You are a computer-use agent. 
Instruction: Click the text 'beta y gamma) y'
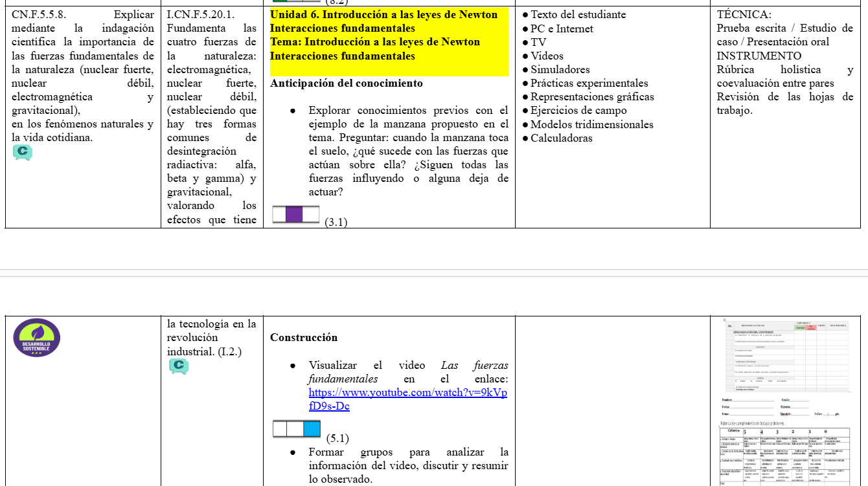[x=211, y=179]
